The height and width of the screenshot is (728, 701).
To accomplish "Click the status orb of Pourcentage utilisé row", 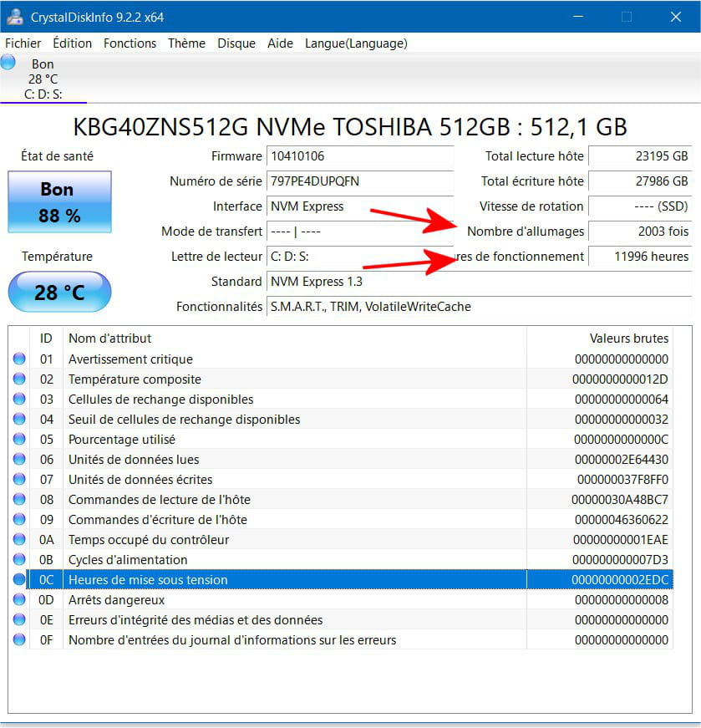I will tap(19, 439).
